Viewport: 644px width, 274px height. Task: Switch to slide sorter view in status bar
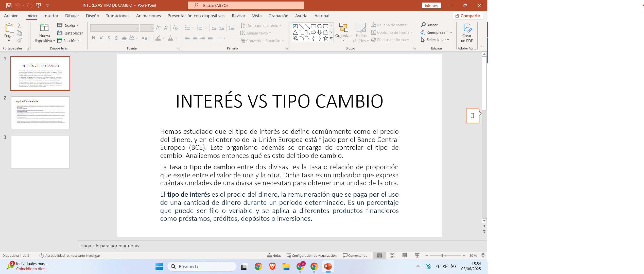[x=392, y=255]
